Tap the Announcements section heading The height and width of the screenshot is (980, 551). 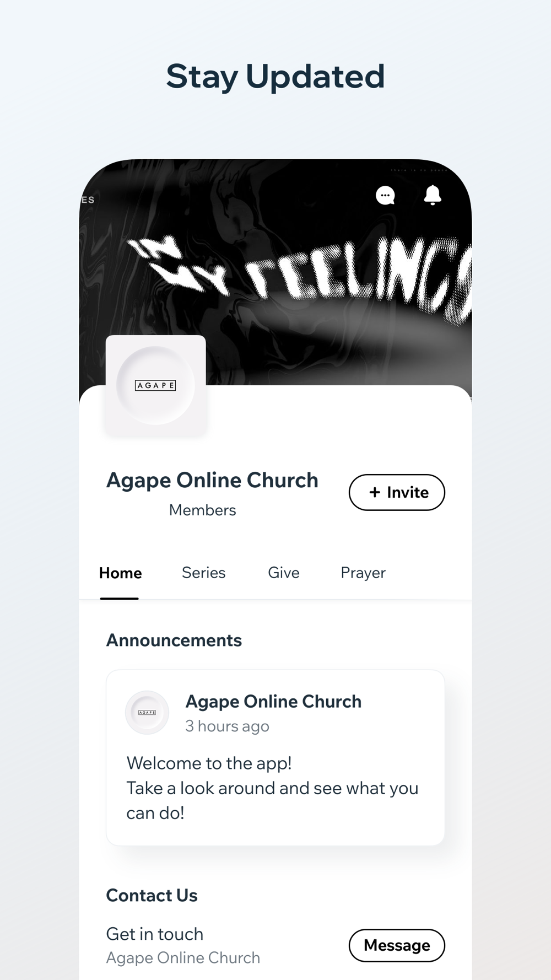174,640
